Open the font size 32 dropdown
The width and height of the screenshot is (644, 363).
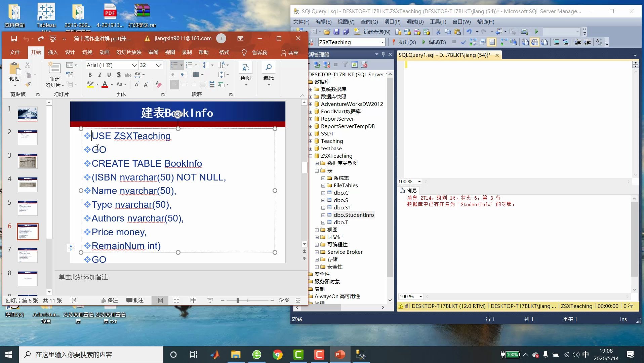click(159, 65)
